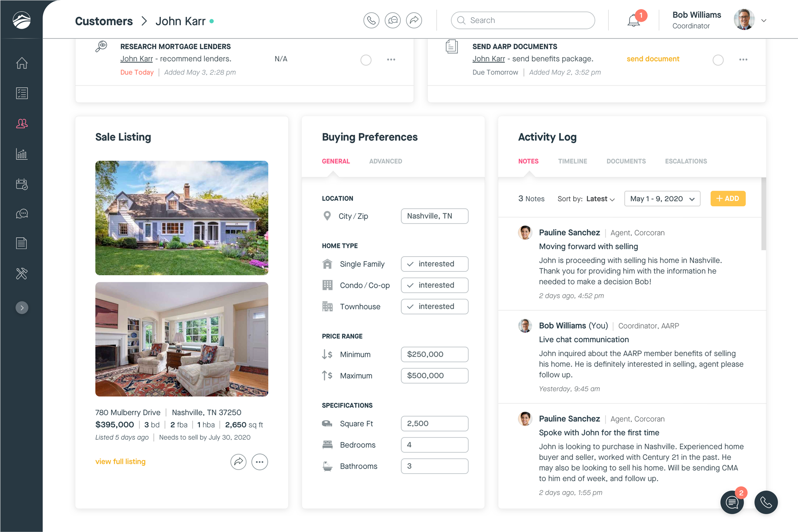This screenshot has height=532, width=798.
Task: Switch to the Timeline tab
Action: tap(572, 161)
